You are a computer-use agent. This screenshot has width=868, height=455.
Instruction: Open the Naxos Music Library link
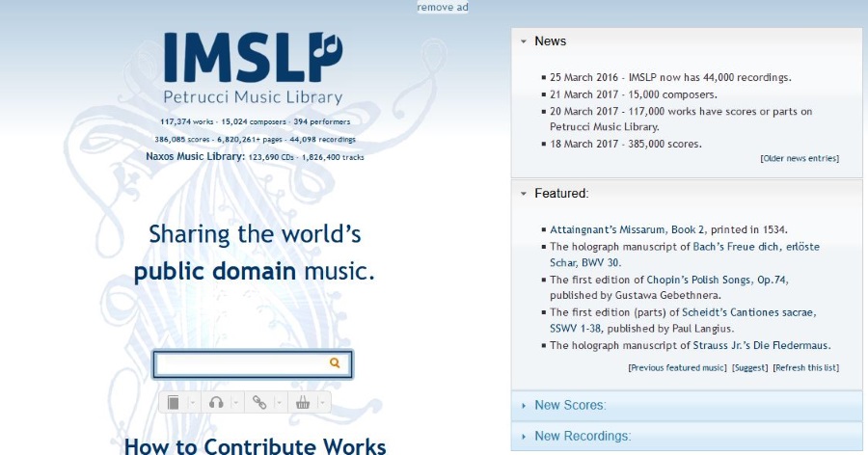tap(195, 157)
